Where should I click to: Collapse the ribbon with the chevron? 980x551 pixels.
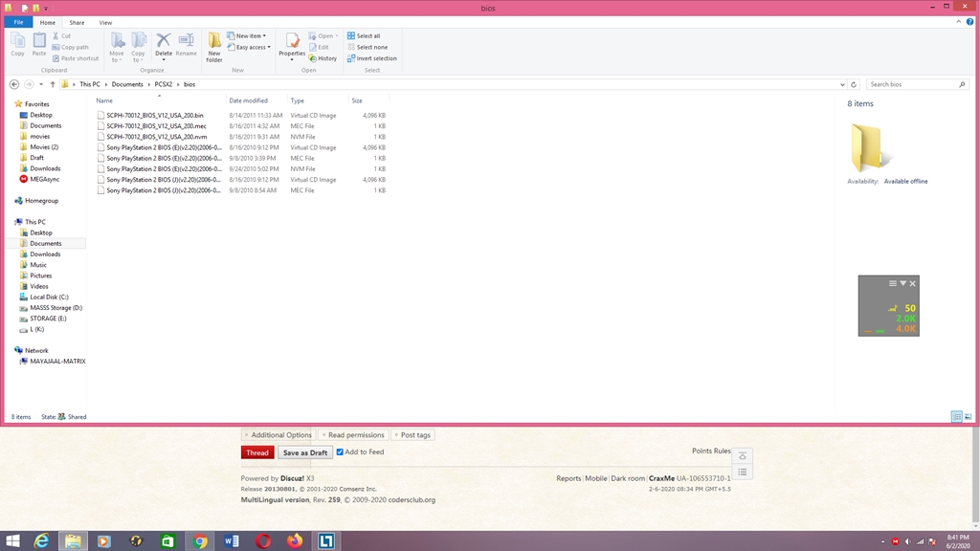(x=959, y=22)
